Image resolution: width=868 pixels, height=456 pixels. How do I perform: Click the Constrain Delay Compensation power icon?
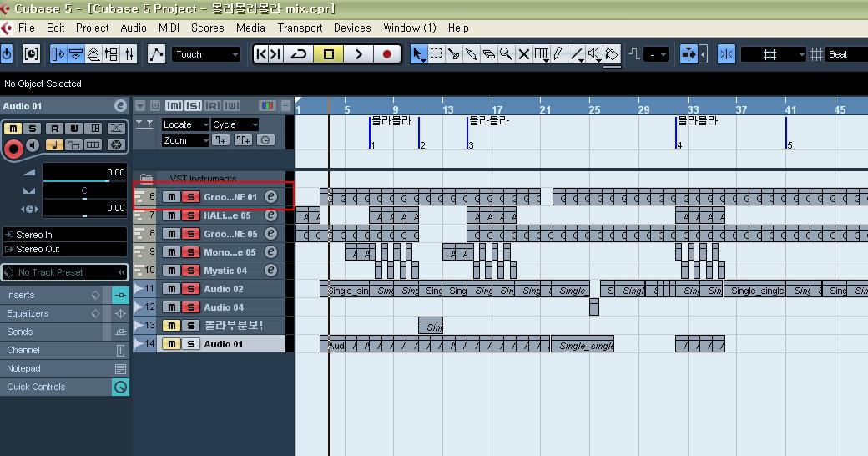pos(8,54)
